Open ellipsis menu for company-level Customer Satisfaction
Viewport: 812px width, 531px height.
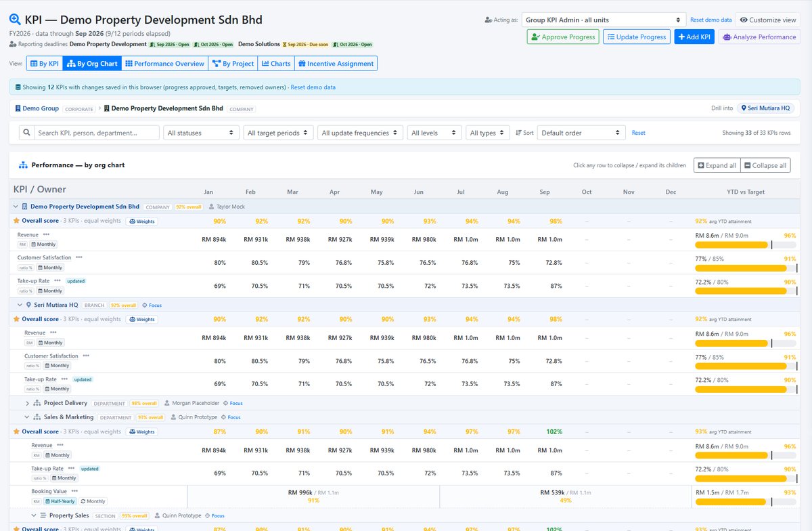coord(79,257)
